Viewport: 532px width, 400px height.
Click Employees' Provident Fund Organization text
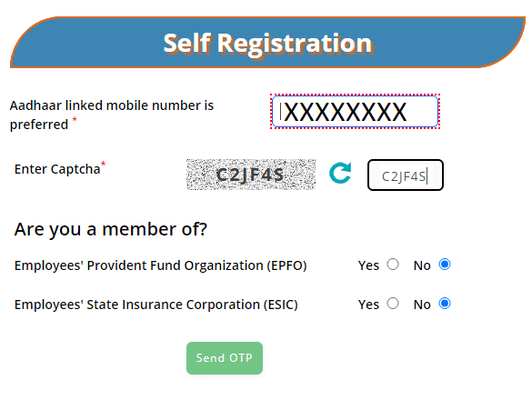pyautogui.click(x=160, y=265)
